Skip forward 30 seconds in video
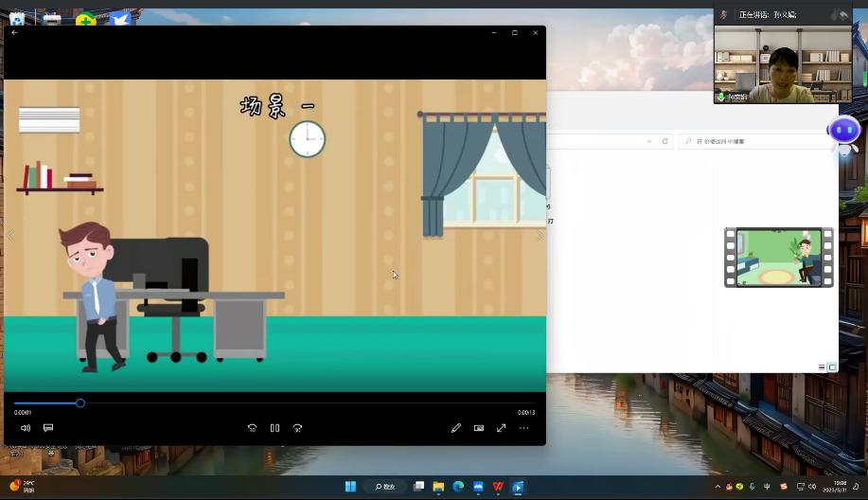The height and width of the screenshot is (500, 868). click(x=297, y=428)
